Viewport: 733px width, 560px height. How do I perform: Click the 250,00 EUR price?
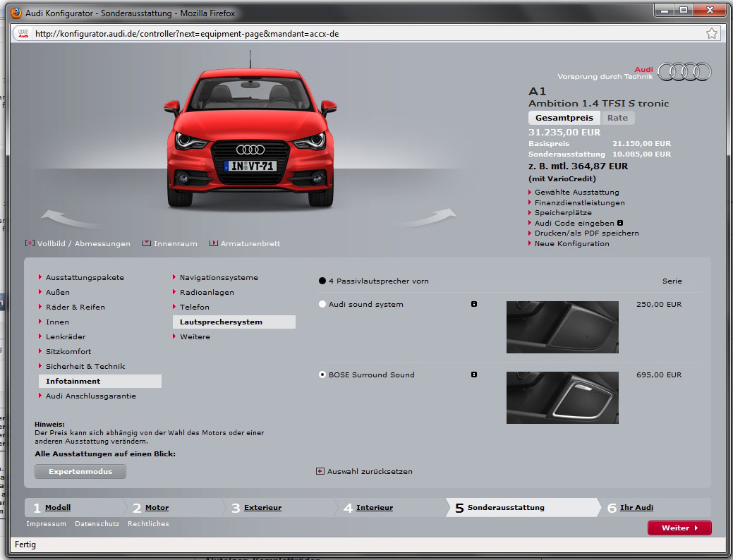tap(659, 304)
